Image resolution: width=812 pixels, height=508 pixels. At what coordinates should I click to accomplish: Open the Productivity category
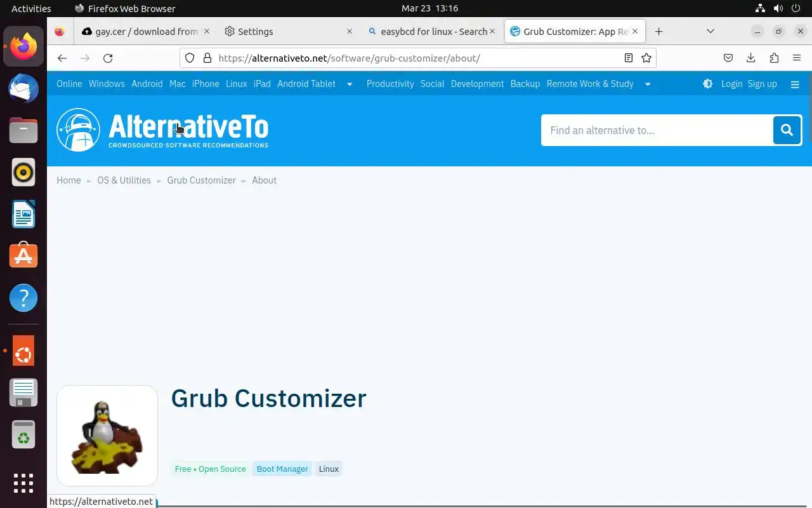pos(390,84)
